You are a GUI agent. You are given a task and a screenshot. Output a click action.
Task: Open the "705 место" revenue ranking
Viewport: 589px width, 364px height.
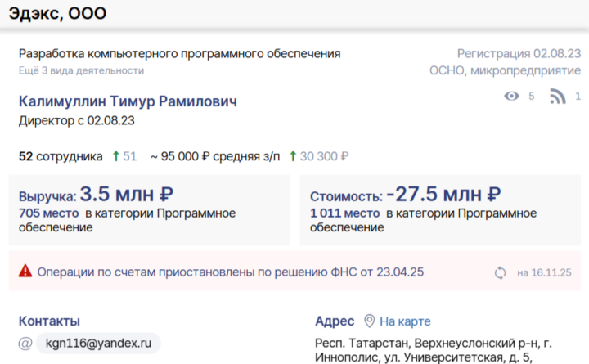point(49,213)
